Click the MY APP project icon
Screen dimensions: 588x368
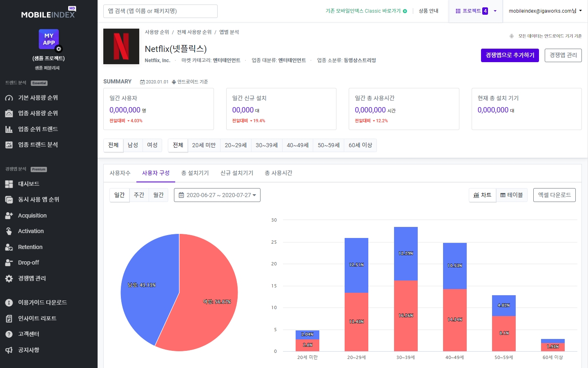(49, 39)
